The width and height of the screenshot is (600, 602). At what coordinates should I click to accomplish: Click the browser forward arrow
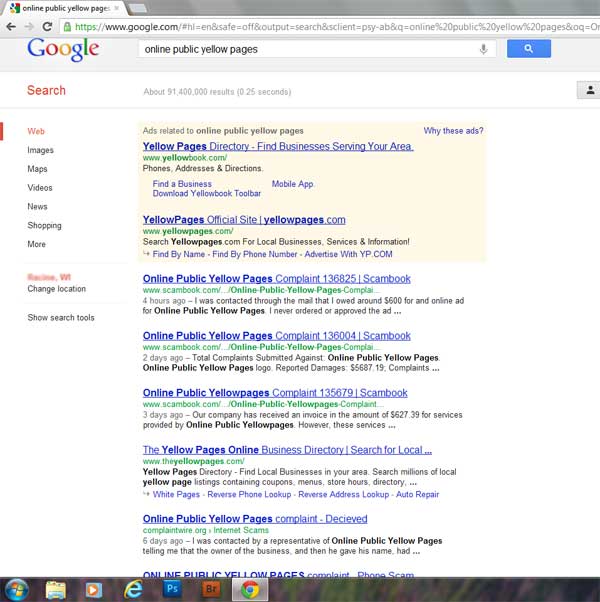point(29,26)
